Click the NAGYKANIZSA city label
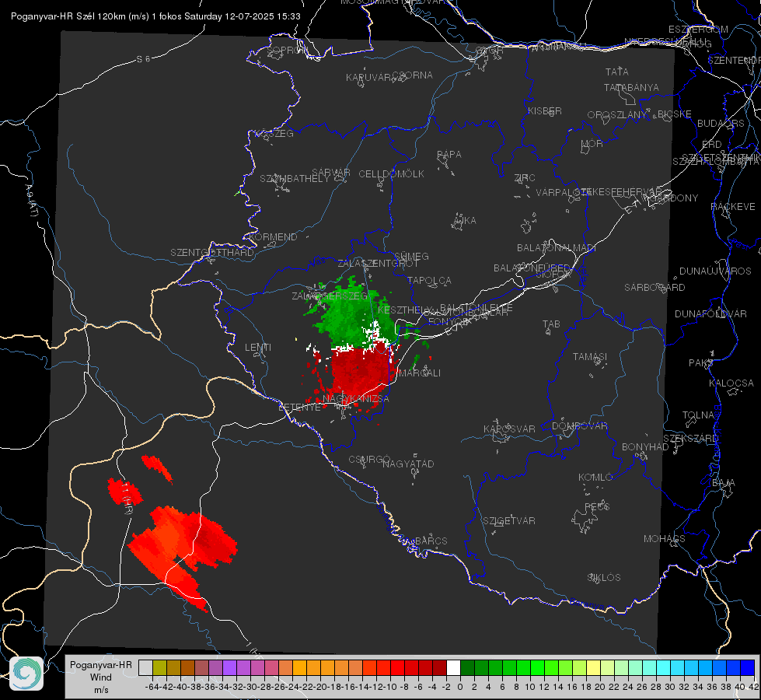The image size is (761, 700). pos(356,399)
